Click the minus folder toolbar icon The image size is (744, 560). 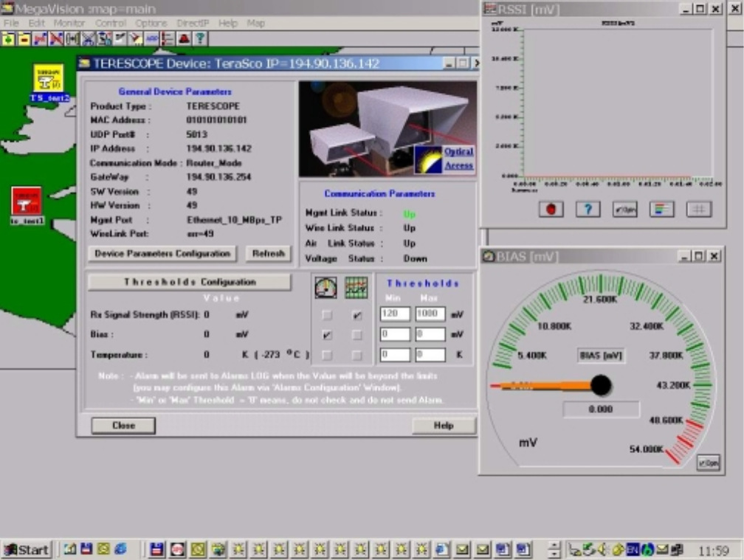(24, 38)
